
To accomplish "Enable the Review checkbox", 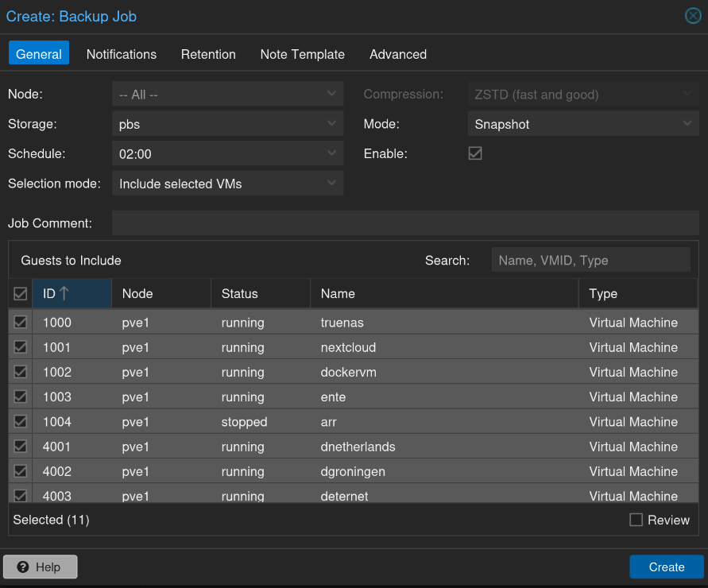I will tap(636, 520).
